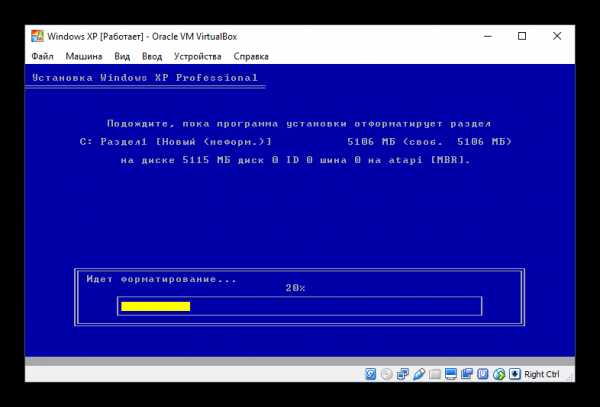Open the Ввод menu
Image resolution: width=600 pixels, height=407 pixels.
click(x=152, y=57)
